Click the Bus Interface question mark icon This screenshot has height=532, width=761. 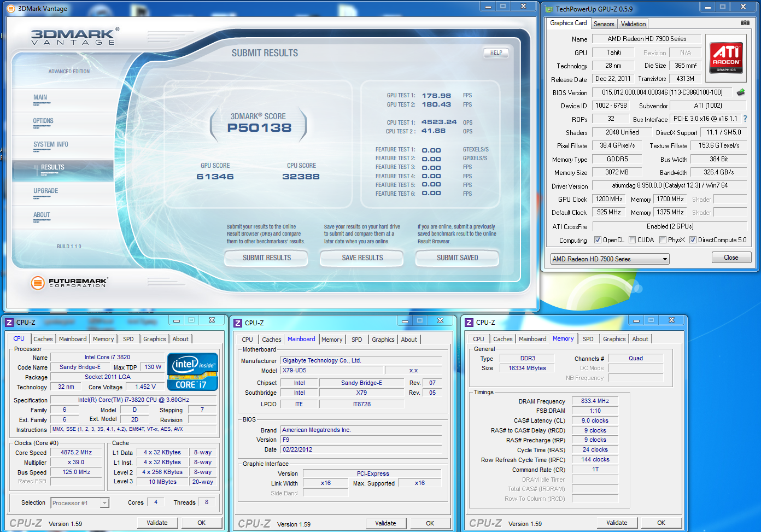(x=745, y=119)
